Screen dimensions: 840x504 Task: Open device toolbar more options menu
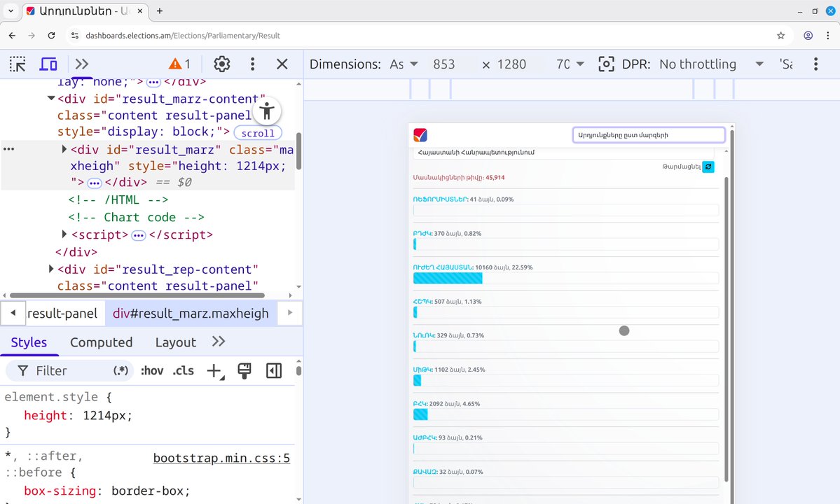click(816, 64)
